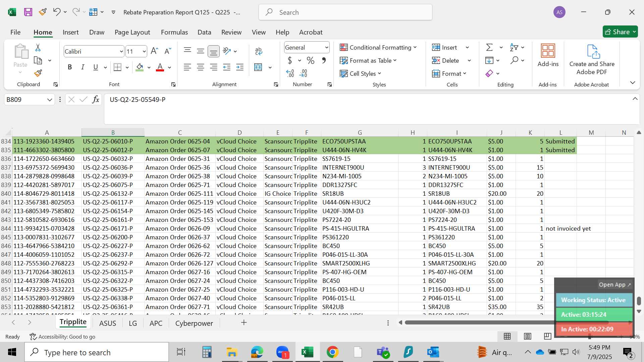
Task: Expand the formula bar chevron
Action: click(x=635, y=99)
